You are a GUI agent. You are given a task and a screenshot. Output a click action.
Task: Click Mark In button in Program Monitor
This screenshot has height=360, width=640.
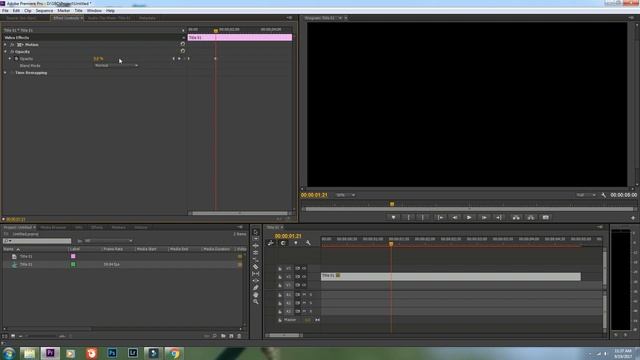pyautogui.click(x=408, y=218)
